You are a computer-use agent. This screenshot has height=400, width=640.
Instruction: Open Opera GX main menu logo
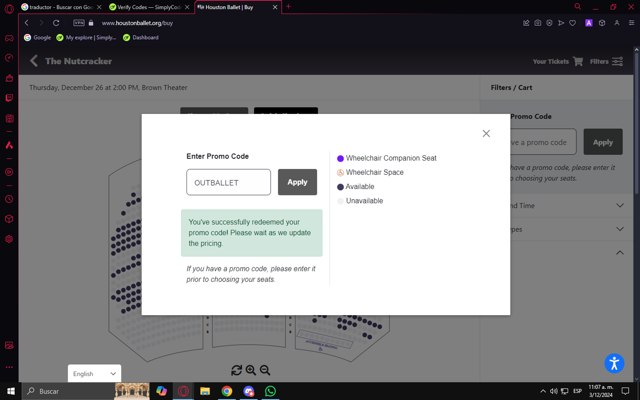point(9,9)
